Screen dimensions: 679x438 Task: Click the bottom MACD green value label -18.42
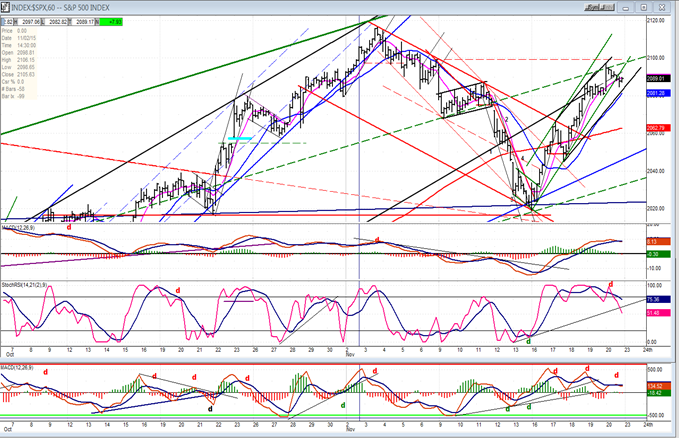(659, 393)
